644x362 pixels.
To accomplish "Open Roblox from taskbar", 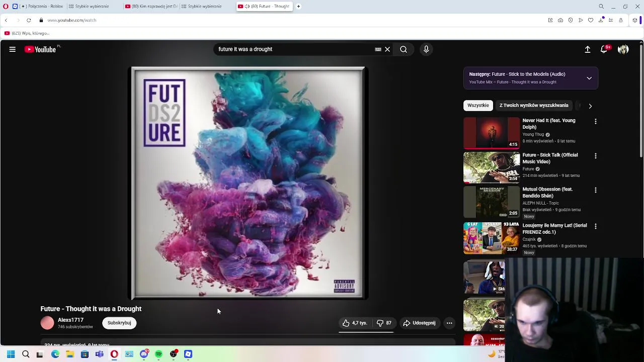I will click(188, 354).
